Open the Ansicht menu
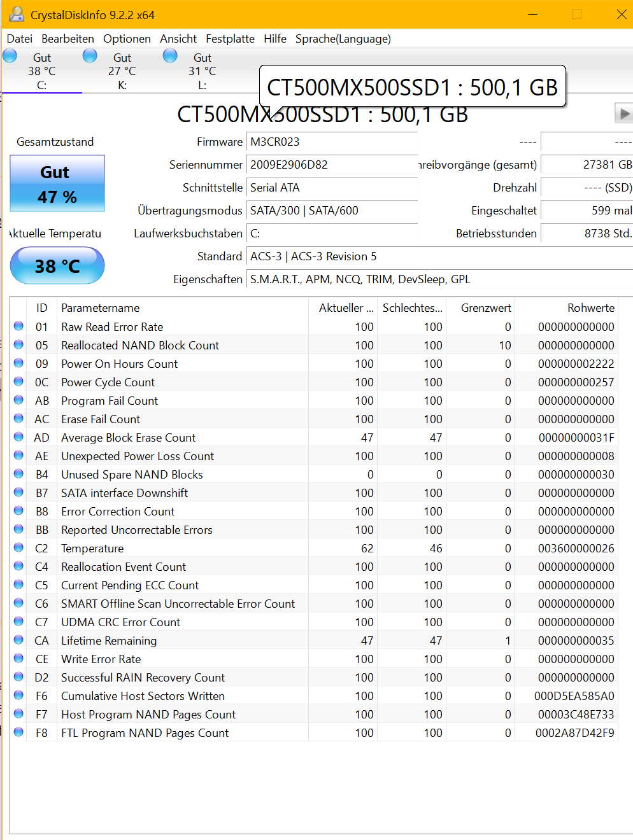The height and width of the screenshot is (840, 633). (x=178, y=39)
